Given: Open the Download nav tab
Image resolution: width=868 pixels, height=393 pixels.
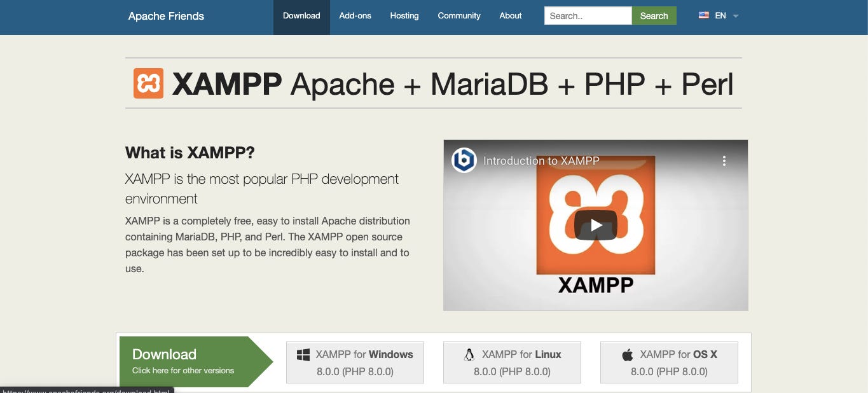Looking at the screenshot, I should (x=301, y=16).
